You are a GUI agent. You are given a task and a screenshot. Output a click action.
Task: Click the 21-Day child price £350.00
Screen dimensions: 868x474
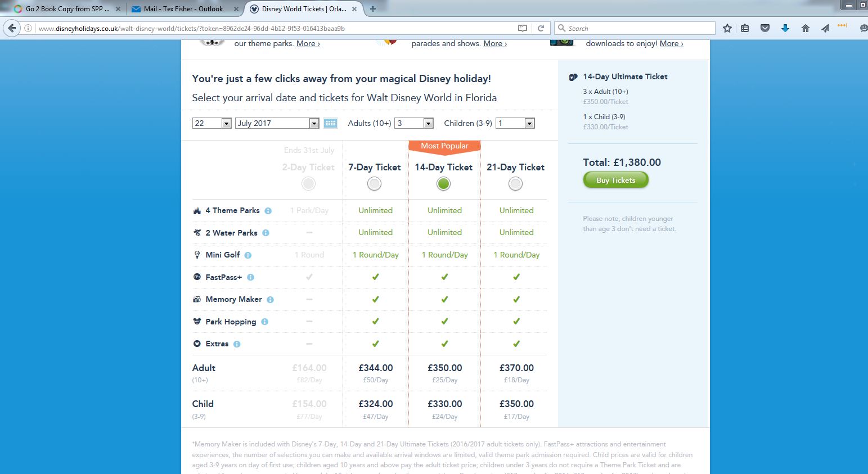516,404
